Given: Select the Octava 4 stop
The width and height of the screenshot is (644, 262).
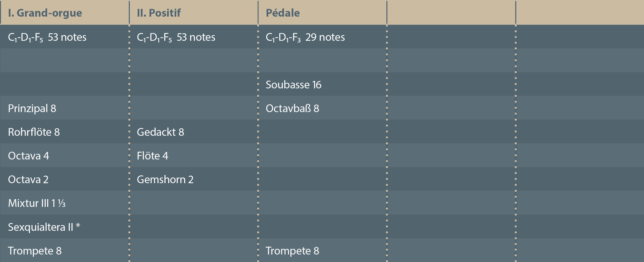Looking at the screenshot, I should pyautogui.click(x=28, y=156).
